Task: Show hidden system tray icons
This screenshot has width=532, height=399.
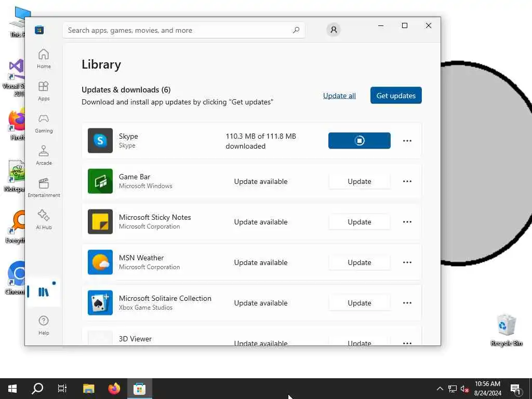Action: pos(440,389)
